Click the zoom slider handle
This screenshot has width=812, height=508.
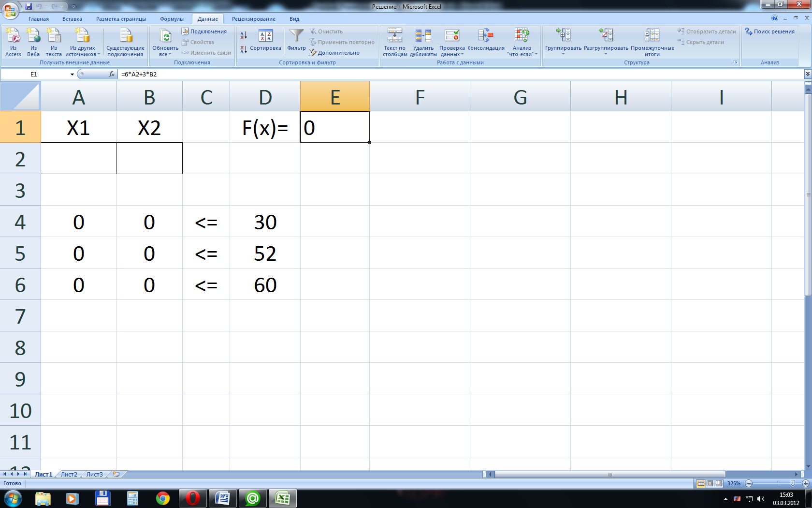793,483
